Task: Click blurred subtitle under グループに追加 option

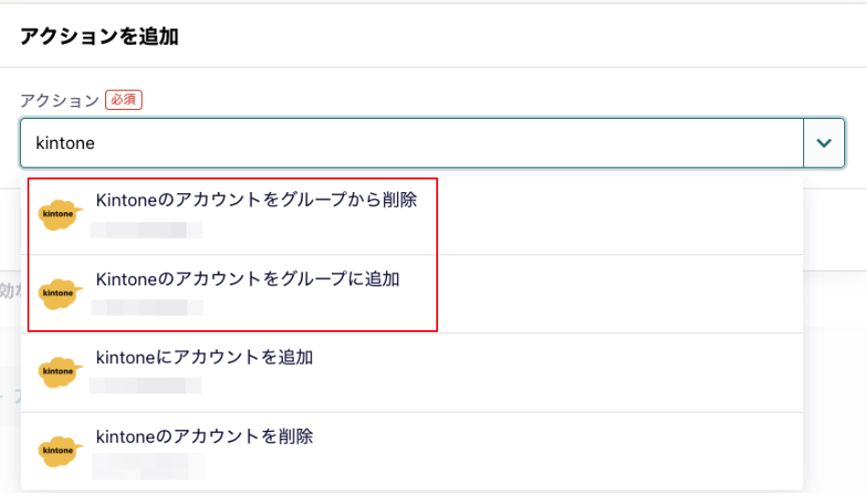Action: (x=147, y=307)
